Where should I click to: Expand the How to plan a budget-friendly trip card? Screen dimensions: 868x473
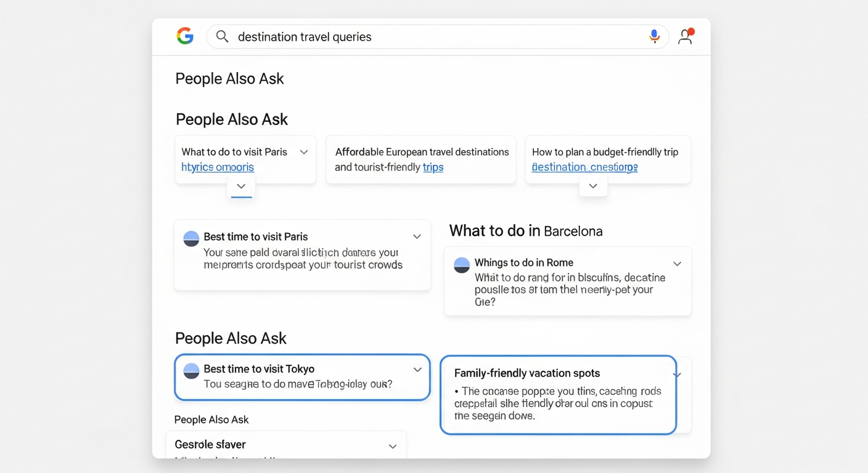coord(593,185)
